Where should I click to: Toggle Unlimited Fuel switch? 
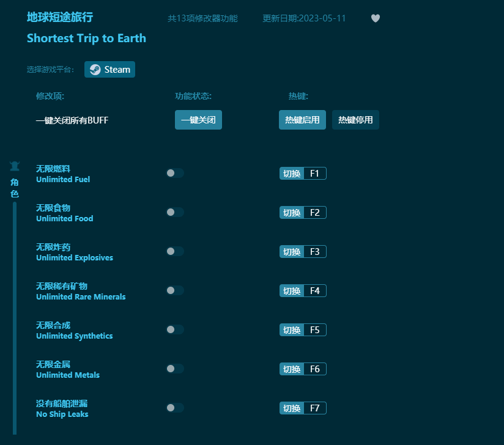[x=175, y=173]
